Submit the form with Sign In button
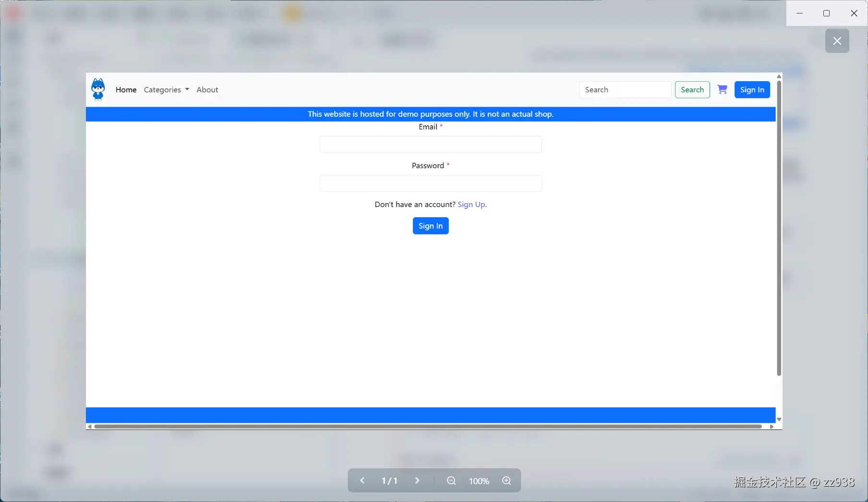The width and height of the screenshot is (868, 502). point(431,226)
